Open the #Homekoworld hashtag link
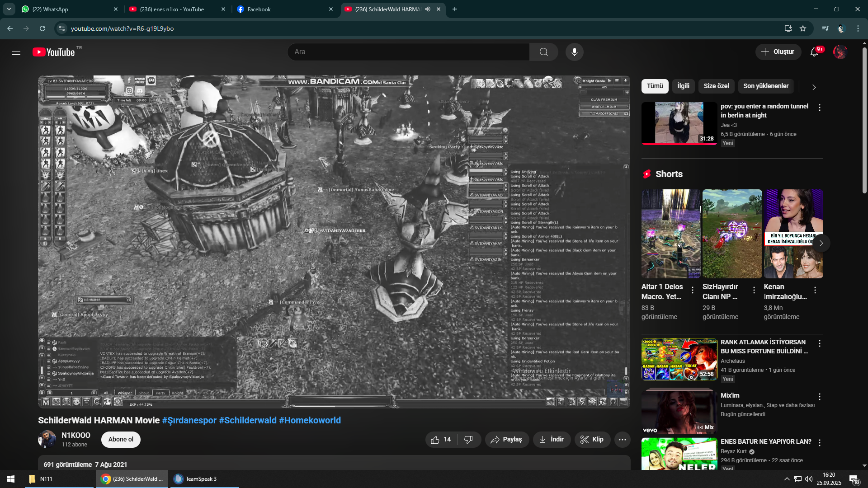Viewport: 868px width, 488px height. click(x=310, y=420)
